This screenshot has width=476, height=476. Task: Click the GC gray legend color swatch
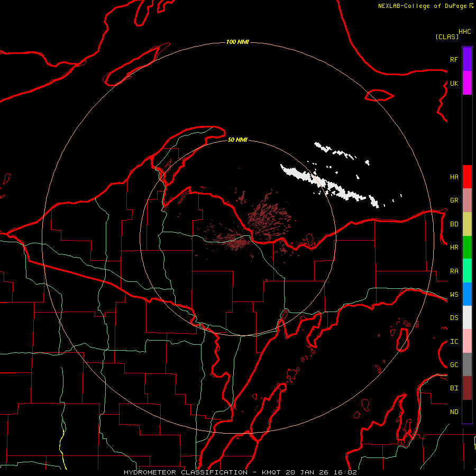pyautogui.click(x=467, y=364)
